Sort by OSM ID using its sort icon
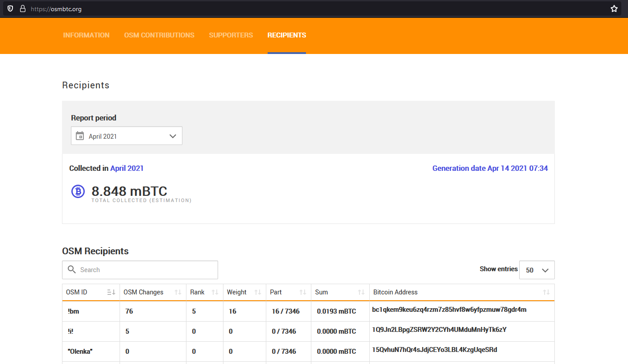 tap(112, 292)
